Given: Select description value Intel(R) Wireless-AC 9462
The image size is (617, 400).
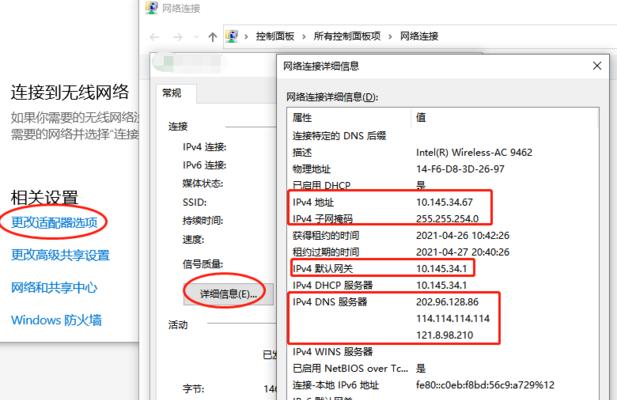Looking at the screenshot, I should [x=474, y=152].
